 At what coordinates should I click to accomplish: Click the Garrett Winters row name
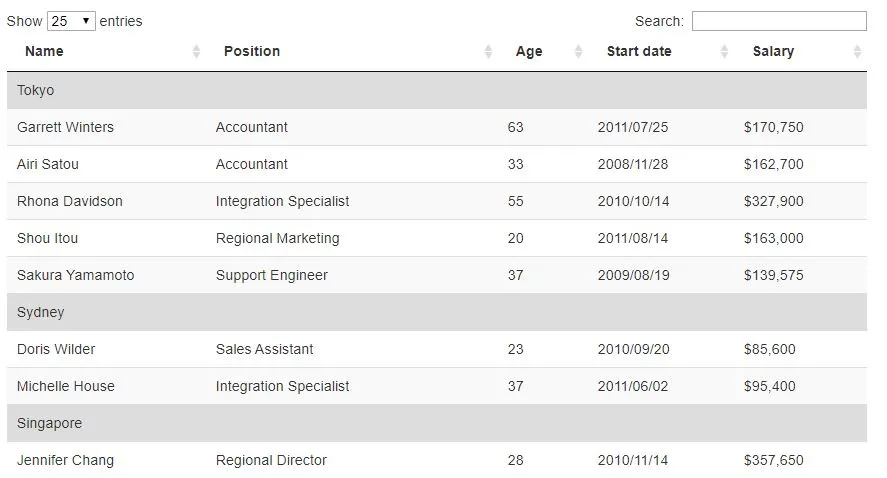(65, 127)
